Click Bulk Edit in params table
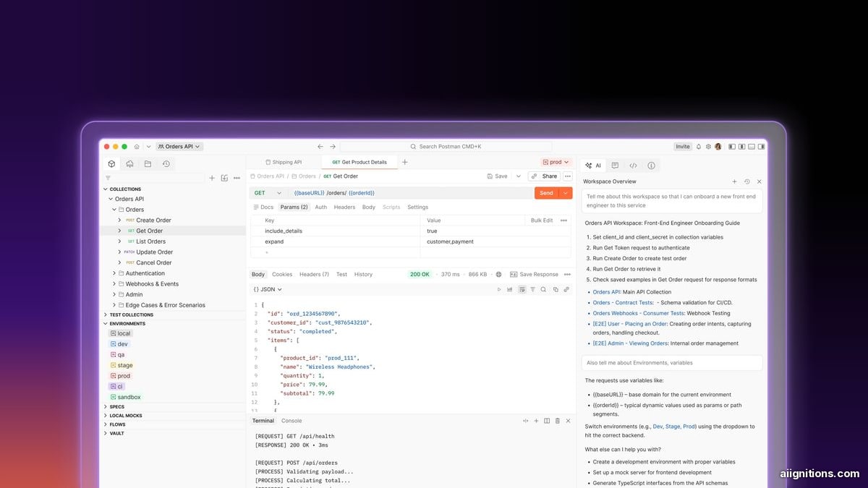The width and height of the screenshot is (868, 488). click(542, 221)
